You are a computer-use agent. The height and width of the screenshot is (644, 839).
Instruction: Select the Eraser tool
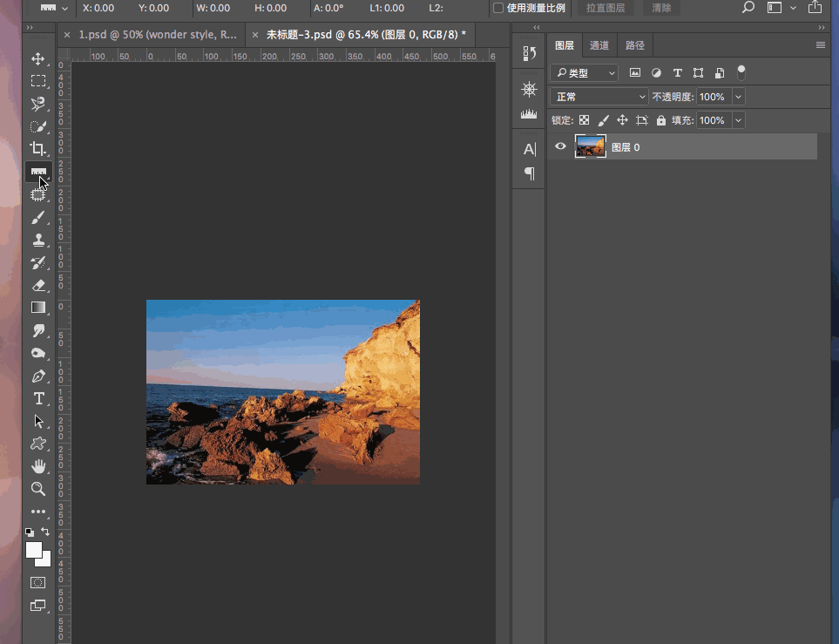pyautogui.click(x=38, y=285)
